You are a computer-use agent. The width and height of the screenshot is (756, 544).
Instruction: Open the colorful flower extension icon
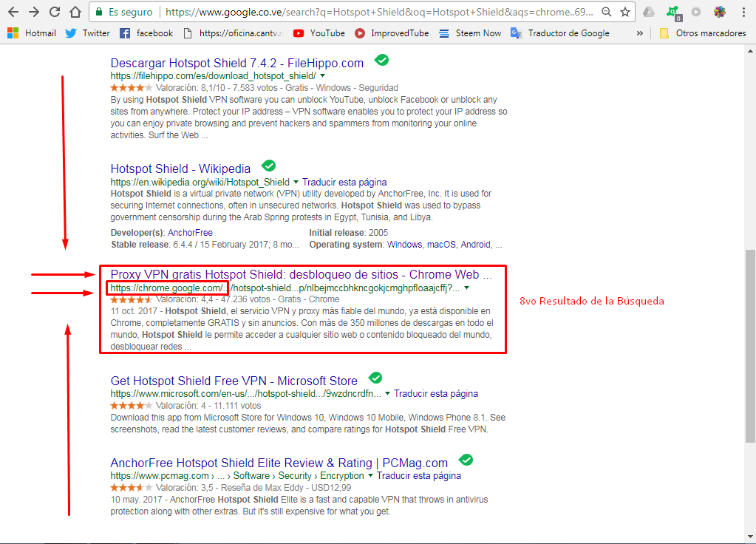pos(719,12)
